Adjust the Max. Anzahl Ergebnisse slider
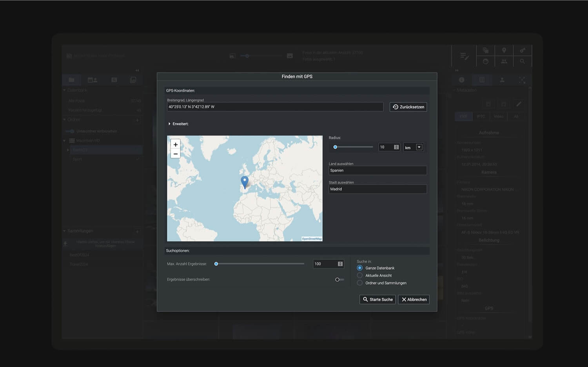The height and width of the screenshot is (367, 588). click(x=260, y=264)
